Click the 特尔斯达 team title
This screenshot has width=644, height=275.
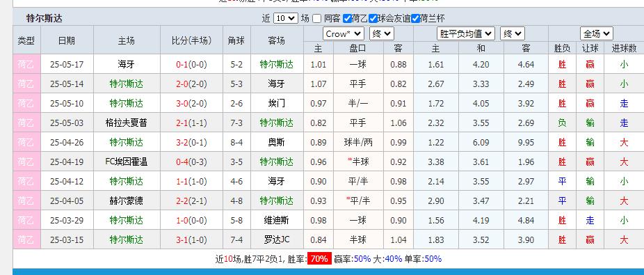(x=44, y=19)
